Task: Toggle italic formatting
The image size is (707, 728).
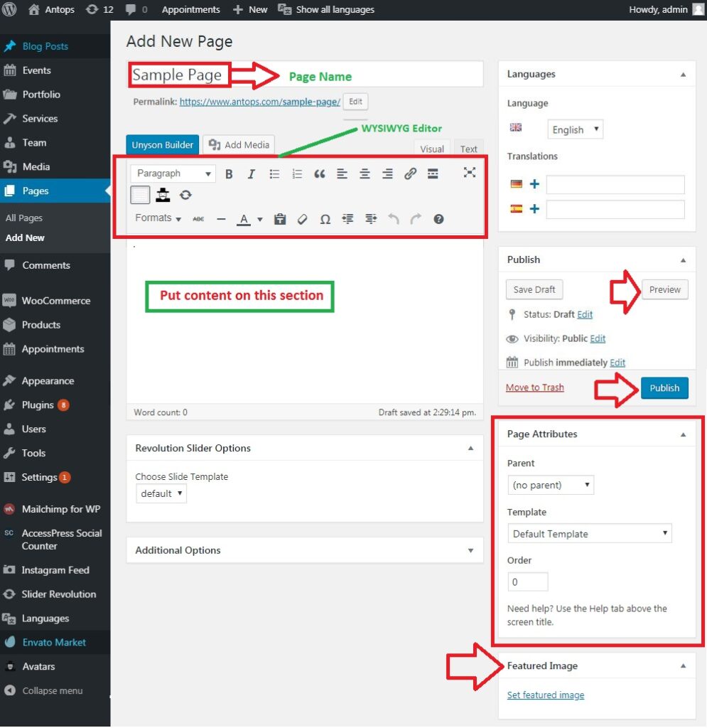Action: tap(251, 173)
